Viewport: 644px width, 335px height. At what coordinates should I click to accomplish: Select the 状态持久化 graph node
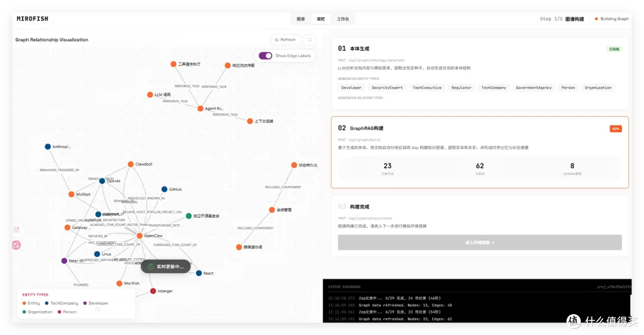[x=294, y=165]
